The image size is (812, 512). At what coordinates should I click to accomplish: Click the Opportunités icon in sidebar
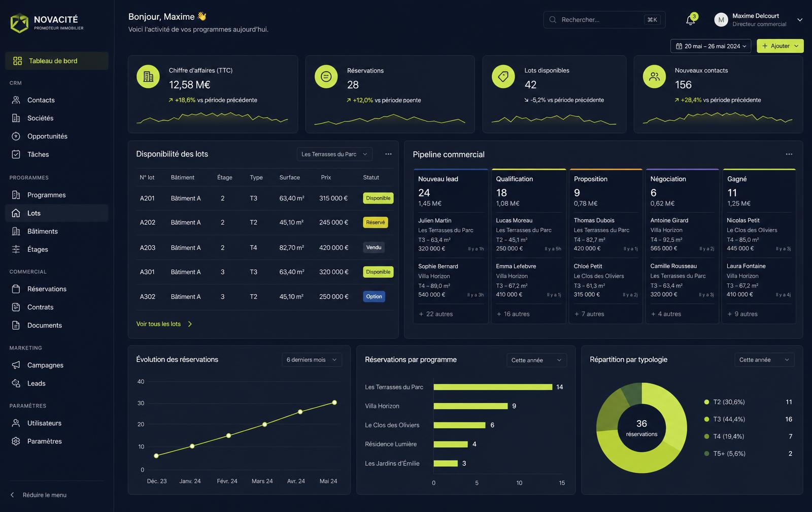pos(16,136)
